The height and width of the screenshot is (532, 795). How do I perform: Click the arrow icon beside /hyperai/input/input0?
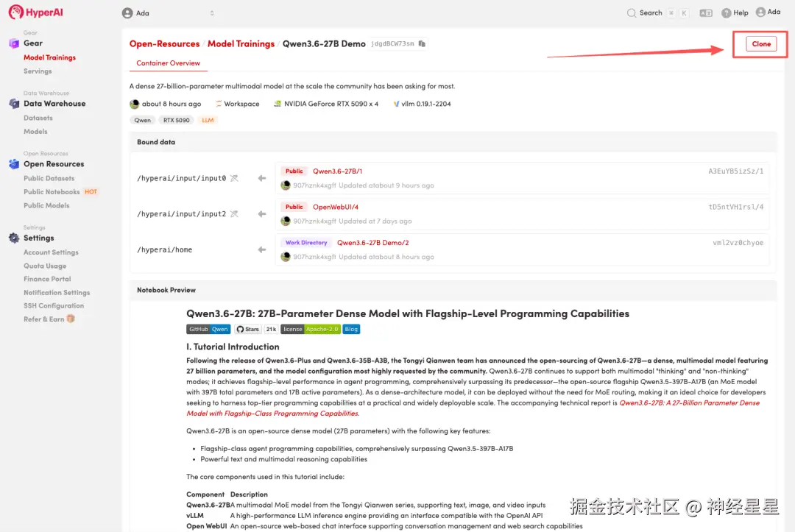(261, 178)
